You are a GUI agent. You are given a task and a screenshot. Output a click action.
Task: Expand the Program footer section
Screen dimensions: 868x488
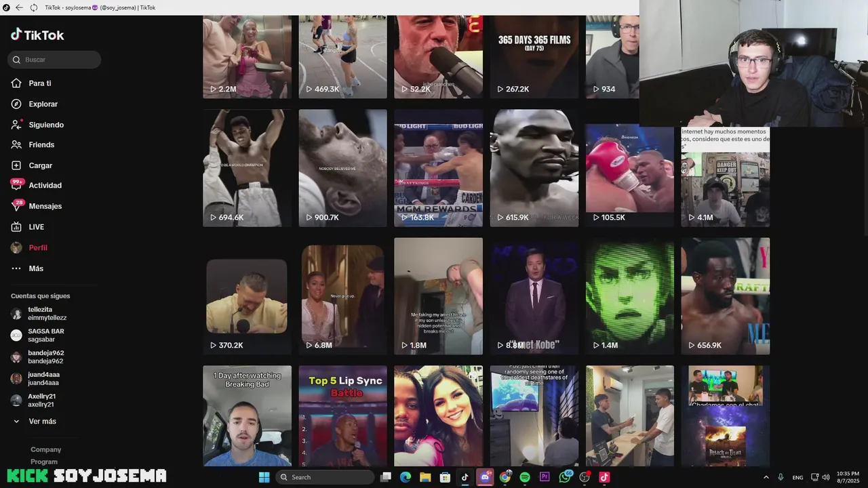tap(44, 462)
